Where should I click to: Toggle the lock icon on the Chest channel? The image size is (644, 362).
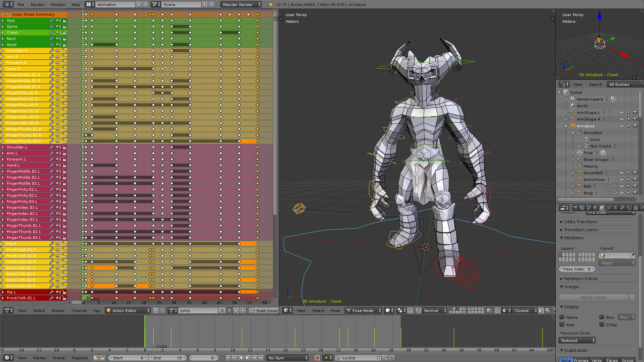click(64, 33)
